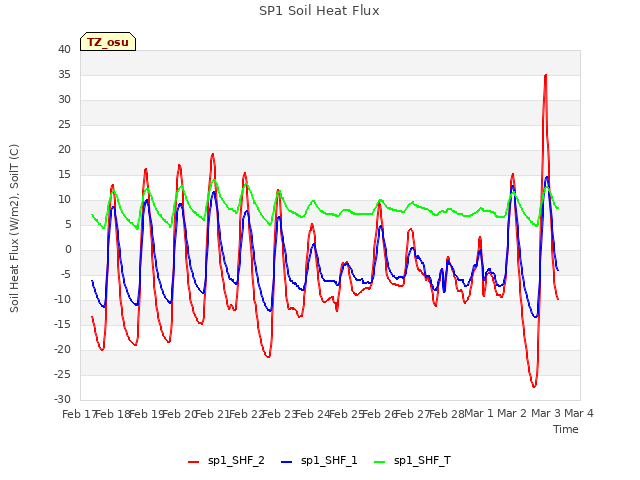The height and width of the screenshot is (480, 640).
Task: Click the -15 y-axis tick label
Action: coord(63,324)
